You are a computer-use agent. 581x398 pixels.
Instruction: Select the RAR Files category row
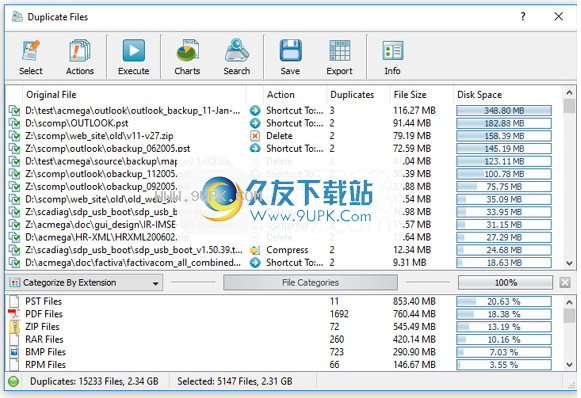[280, 339]
